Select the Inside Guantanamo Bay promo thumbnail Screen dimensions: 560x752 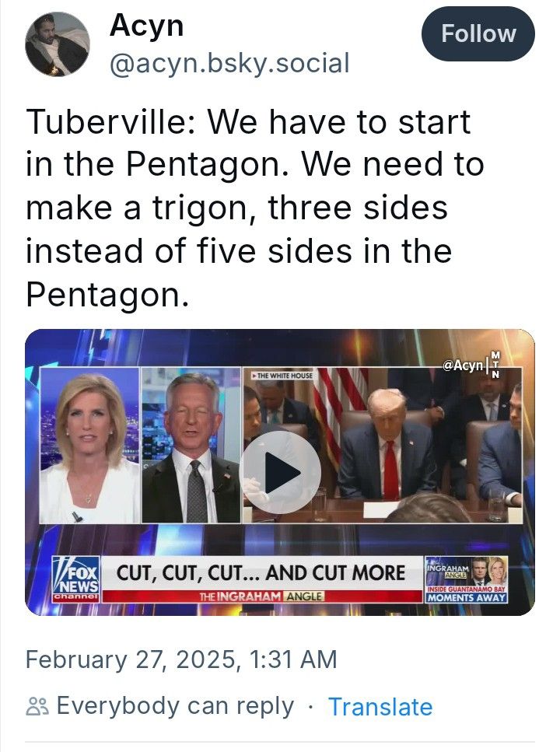coord(467,579)
